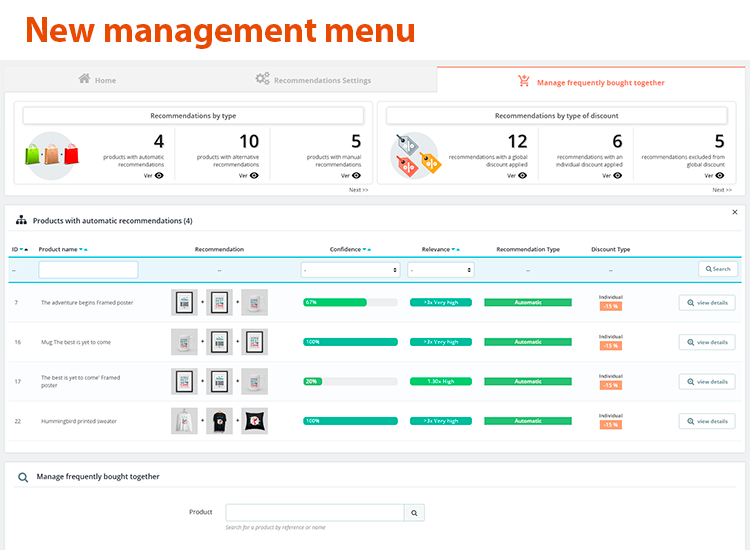
Task: Click the 20% confidence bar
Action: (x=350, y=381)
